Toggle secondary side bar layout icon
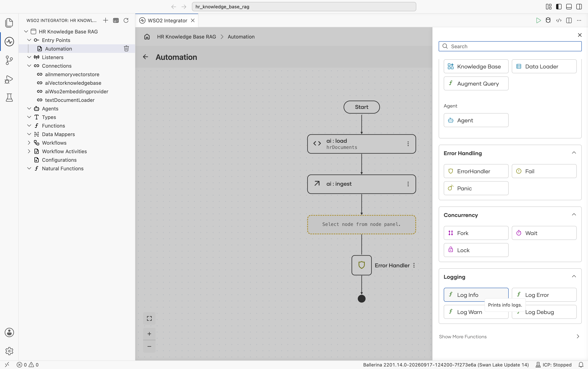The width and height of the screenshot is (588, 369). tap(579, 7)
